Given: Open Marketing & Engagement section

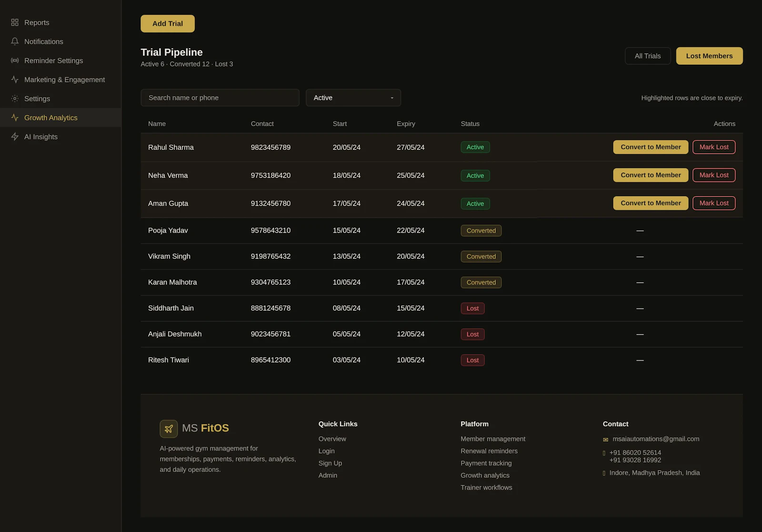Looking at the screenshot, I should [x=60, y=79].
